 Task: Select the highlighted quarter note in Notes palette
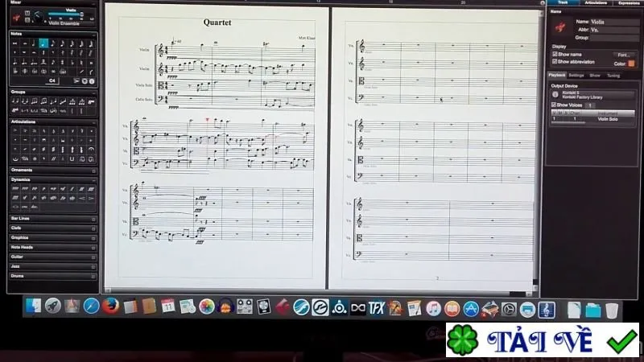43,43
